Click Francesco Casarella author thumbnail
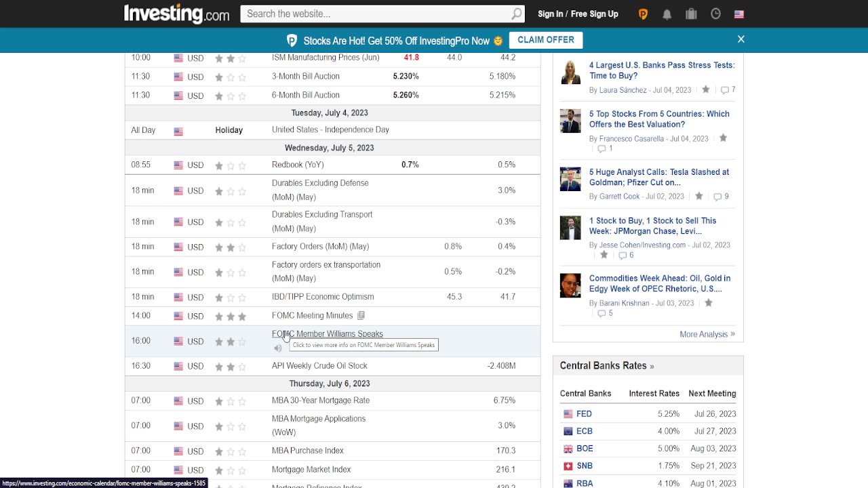 tap(570, 121)
